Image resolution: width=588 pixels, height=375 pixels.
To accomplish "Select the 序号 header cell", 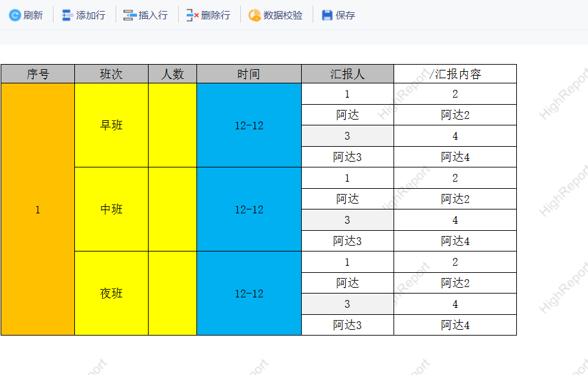I will (x=38, y=74).
